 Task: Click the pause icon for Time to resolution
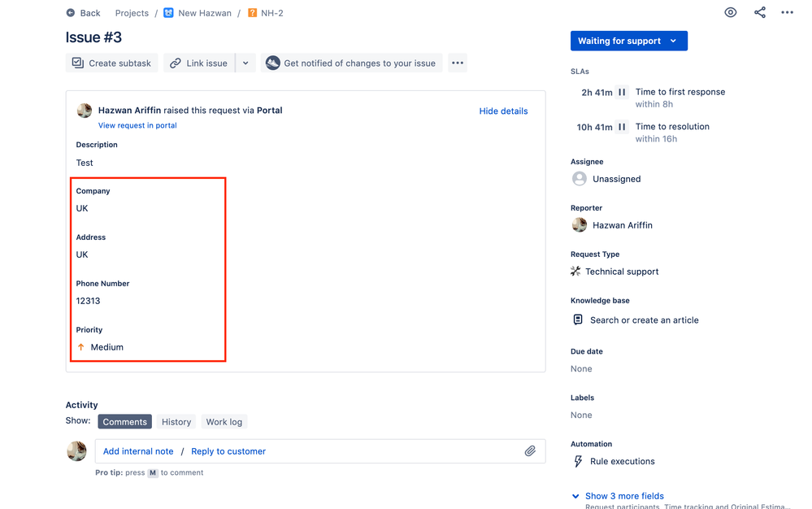click(x=622, y=127)
